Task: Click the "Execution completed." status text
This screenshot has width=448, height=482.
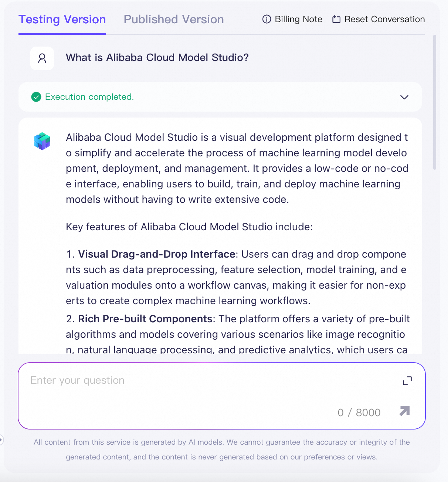Action: click(x=89, y=97)
